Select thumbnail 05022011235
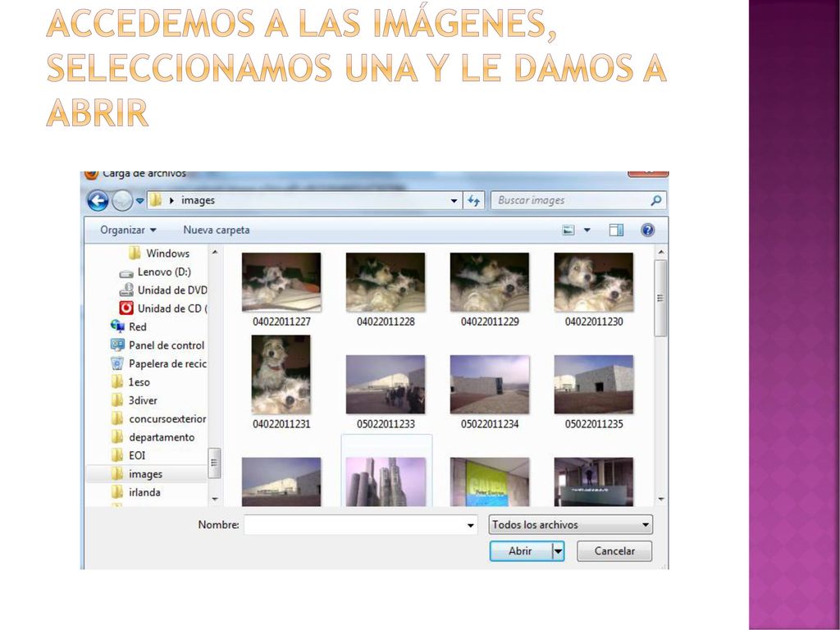Screen dimensions: 840x630 tap(594, 392)
